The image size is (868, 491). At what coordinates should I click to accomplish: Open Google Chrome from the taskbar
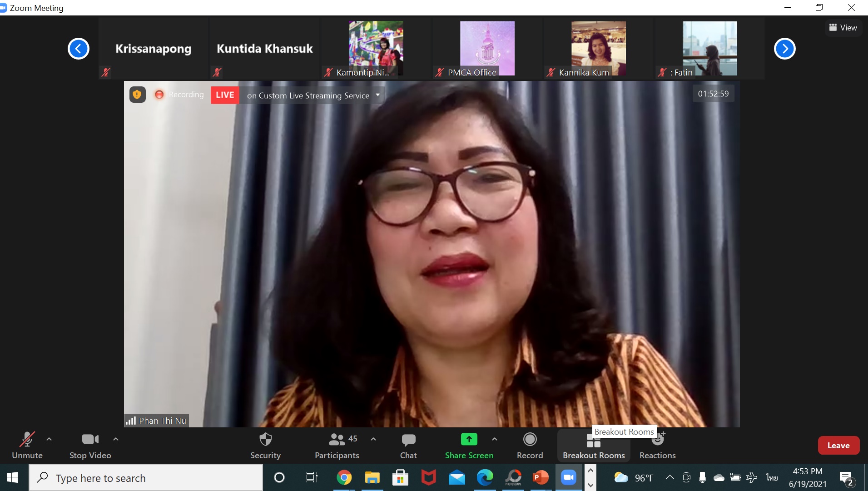[344, 477]
